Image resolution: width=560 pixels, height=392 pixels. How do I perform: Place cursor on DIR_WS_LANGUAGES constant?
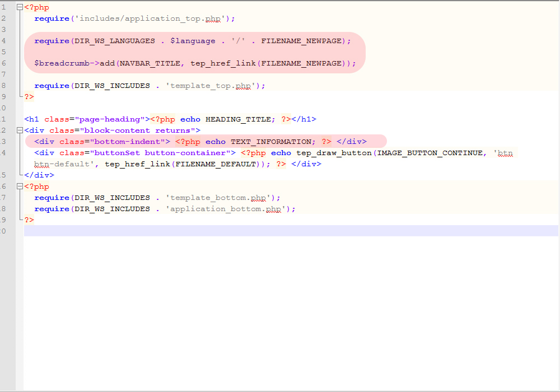pos(115,41)
